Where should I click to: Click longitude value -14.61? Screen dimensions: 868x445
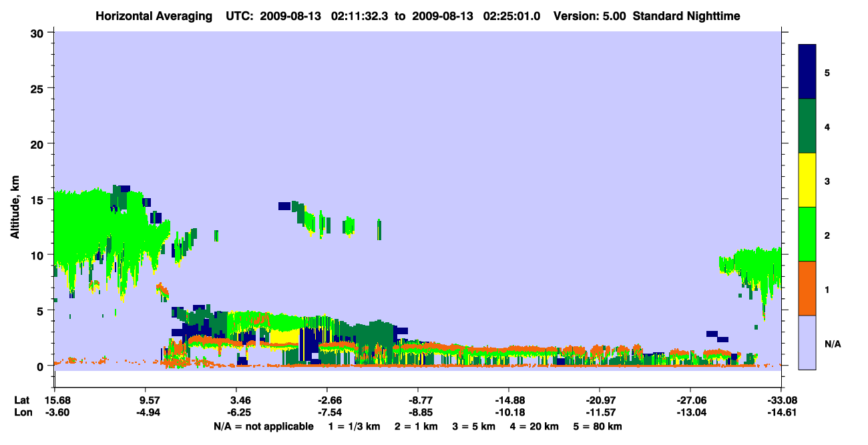pyautogui.click(x=781, y=412)
